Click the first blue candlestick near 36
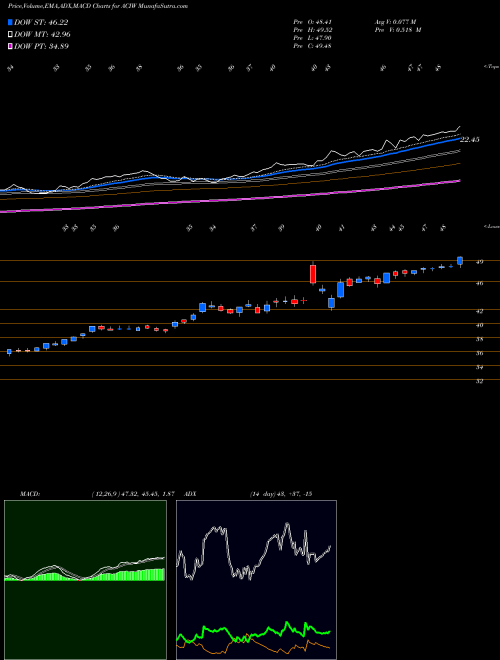Viewport: 500px width, 660px height. [9, 351]
